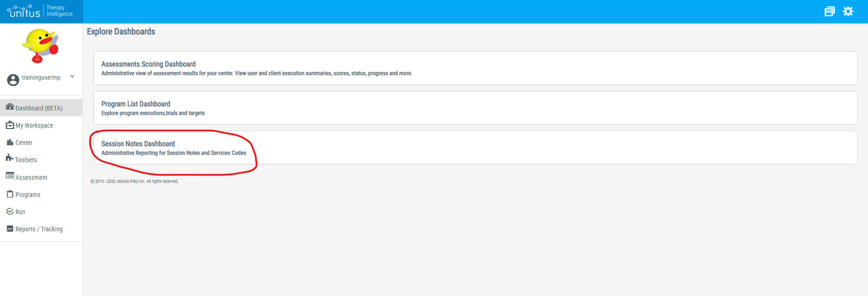This screenshot has width=868, height=296.
Task: Open Assessments Scoring Dashboard link
Action: pyautogui.click(x=148, y=64)
